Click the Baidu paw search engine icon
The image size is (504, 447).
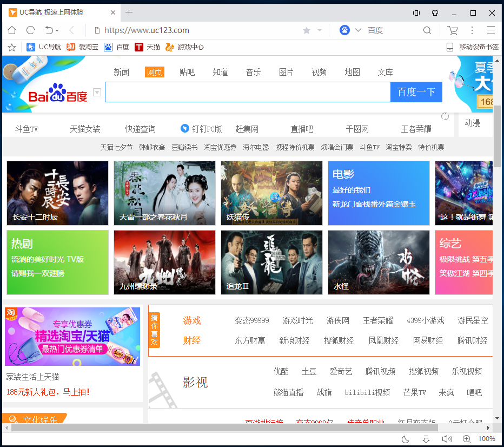[344, 30]
